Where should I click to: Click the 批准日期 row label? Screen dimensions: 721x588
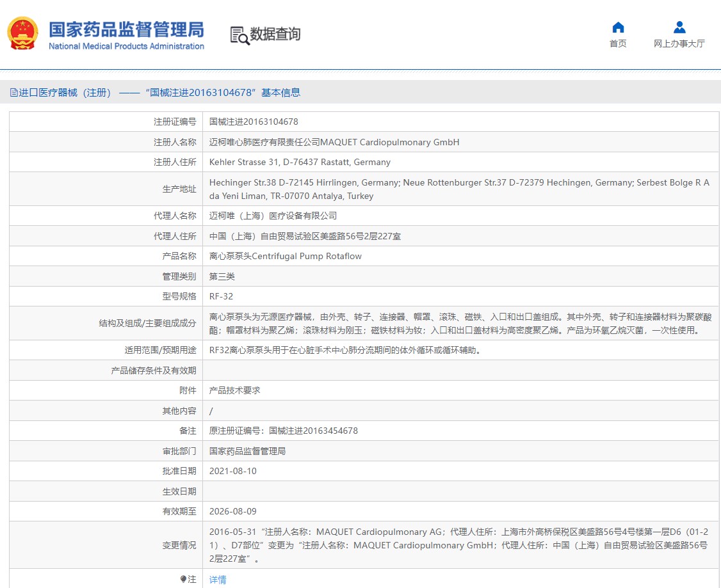179,471
